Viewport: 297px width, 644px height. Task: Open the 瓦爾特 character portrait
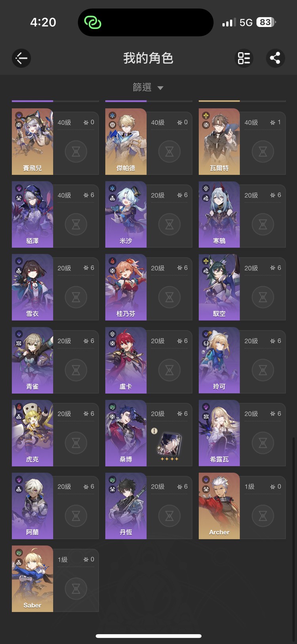219,141
